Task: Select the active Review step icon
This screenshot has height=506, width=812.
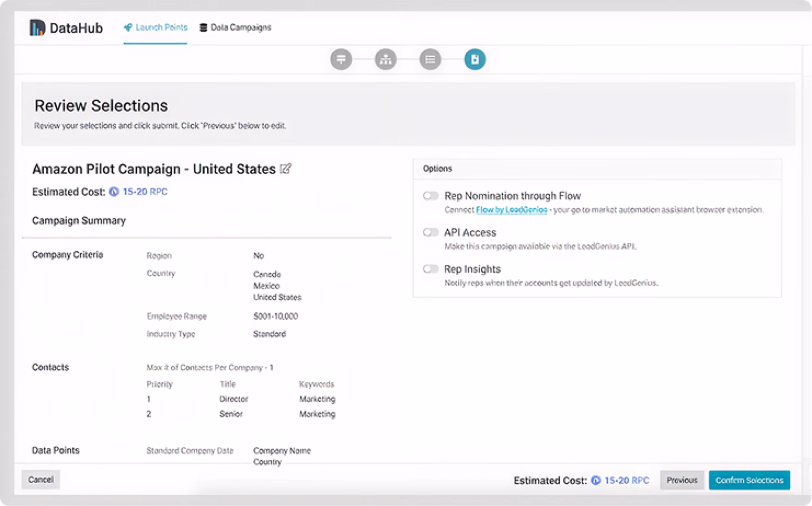Action: tap(474, 59)
